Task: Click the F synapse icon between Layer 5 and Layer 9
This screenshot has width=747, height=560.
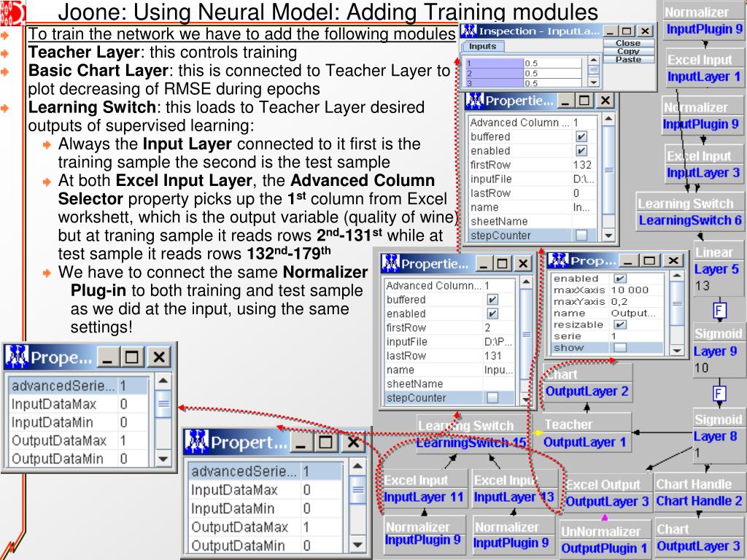Action: [719, 311]
